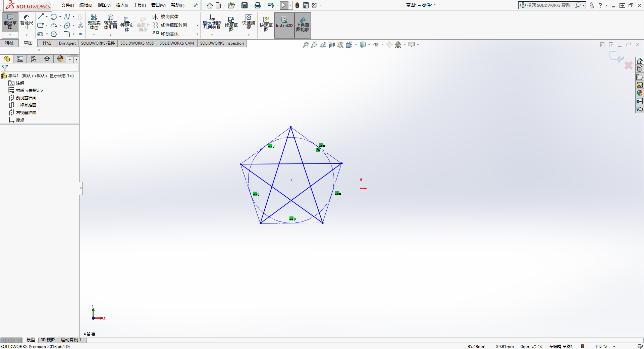Select the Spline sketch tool
This screenshot has width=644, height=349.
click(x=67, y=17)
